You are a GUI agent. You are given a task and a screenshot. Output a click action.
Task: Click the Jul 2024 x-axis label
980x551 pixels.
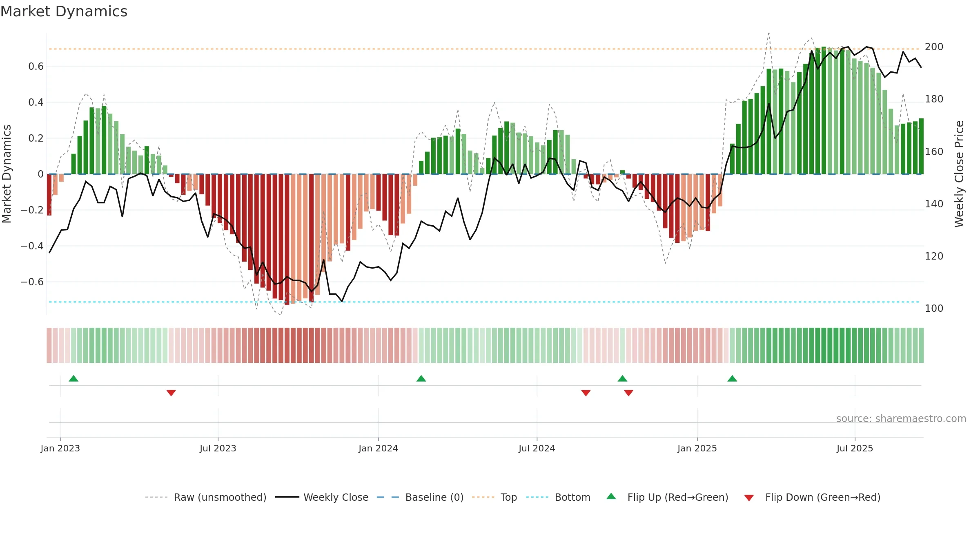click(537, 448)
